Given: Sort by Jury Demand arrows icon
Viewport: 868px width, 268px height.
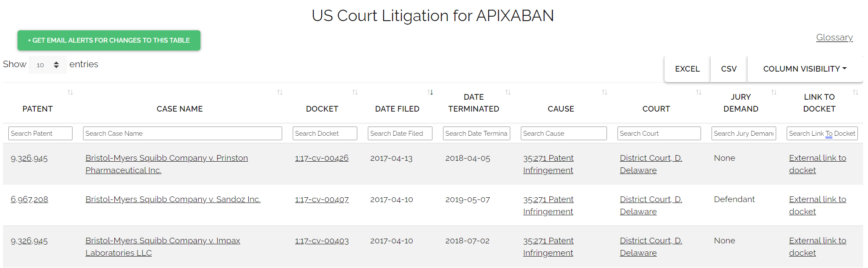Looking at the screenshot, I should [x=774, y=92].
